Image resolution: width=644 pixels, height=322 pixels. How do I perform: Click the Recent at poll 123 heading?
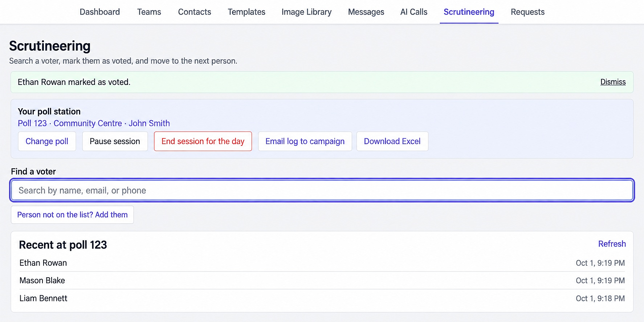pyautogui.click(x=63, y=245)
